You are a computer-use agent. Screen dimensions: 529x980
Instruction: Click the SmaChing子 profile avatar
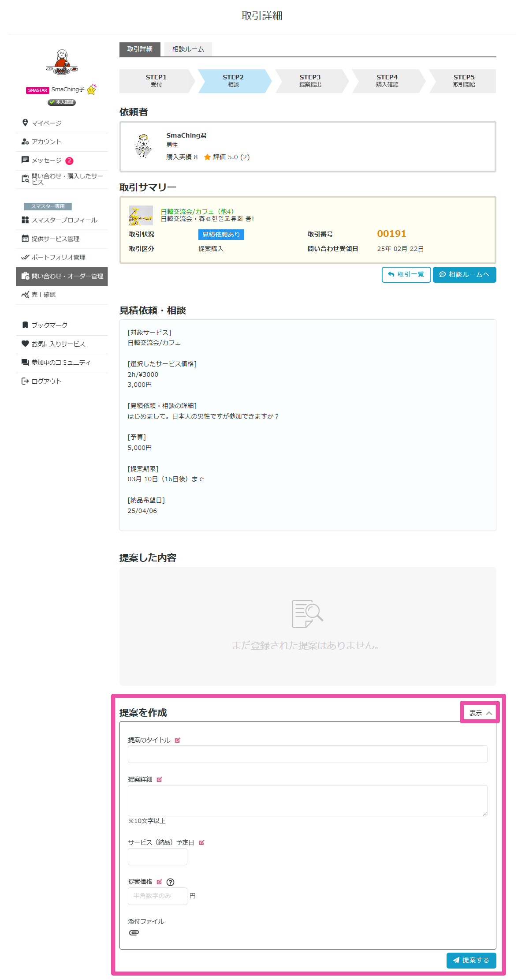(62, 62)
